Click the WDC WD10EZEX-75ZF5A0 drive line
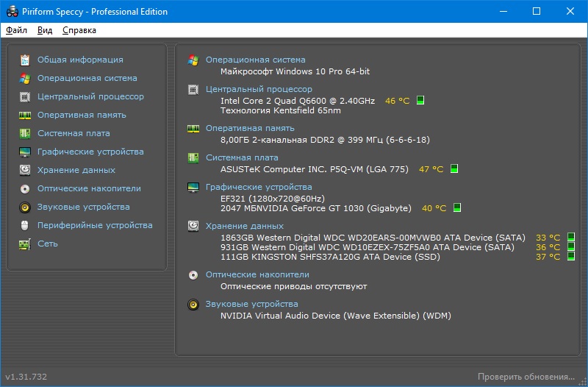 [367, 247]
